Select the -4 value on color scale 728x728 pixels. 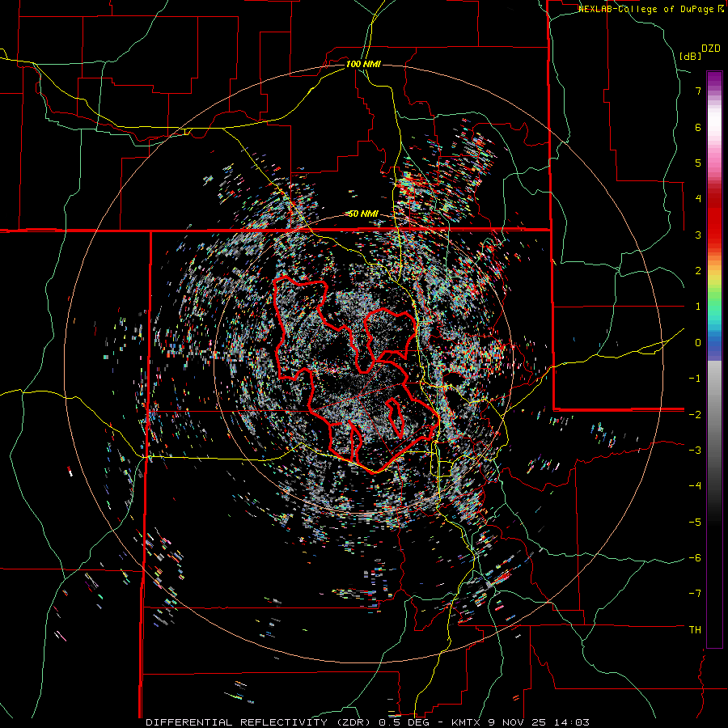click(695, 486)
